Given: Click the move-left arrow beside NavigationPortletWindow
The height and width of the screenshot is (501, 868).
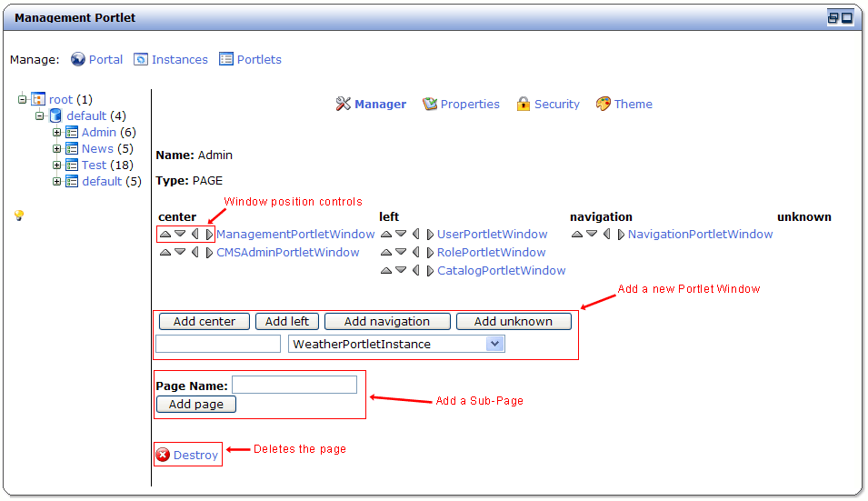Looking at the screenshot, I should [606, 235].
